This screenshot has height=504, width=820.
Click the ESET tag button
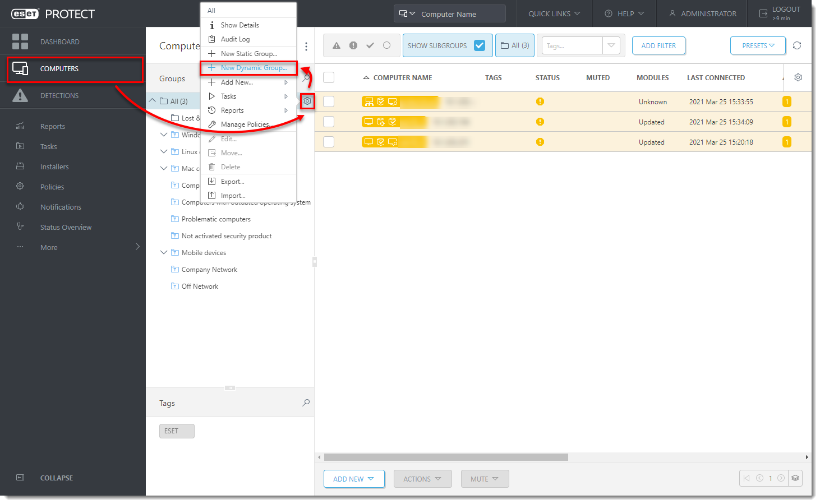click(x=177, y=431)
